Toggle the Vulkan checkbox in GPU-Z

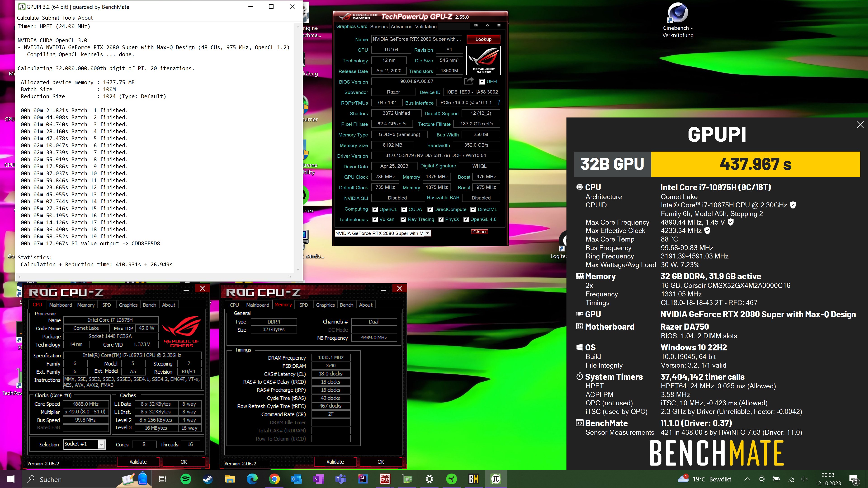(375, 220)
